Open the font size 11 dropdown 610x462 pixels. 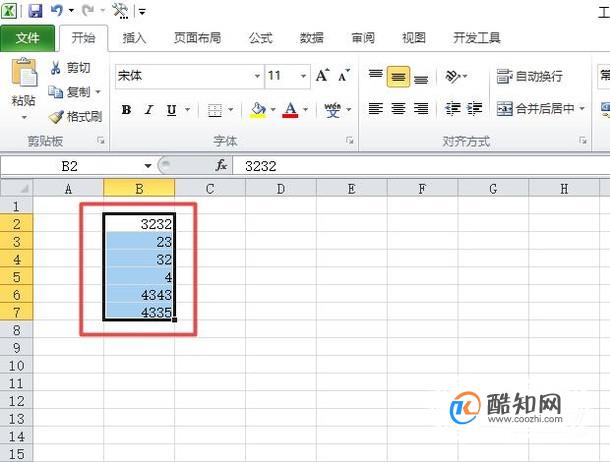[303, 76]
